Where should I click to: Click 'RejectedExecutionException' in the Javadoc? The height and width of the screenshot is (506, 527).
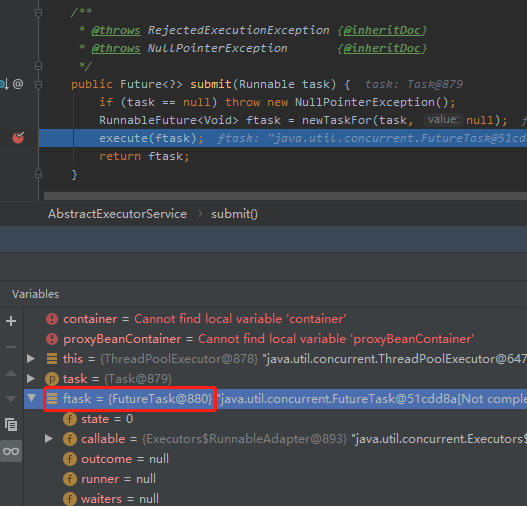[x=238, y=30]
